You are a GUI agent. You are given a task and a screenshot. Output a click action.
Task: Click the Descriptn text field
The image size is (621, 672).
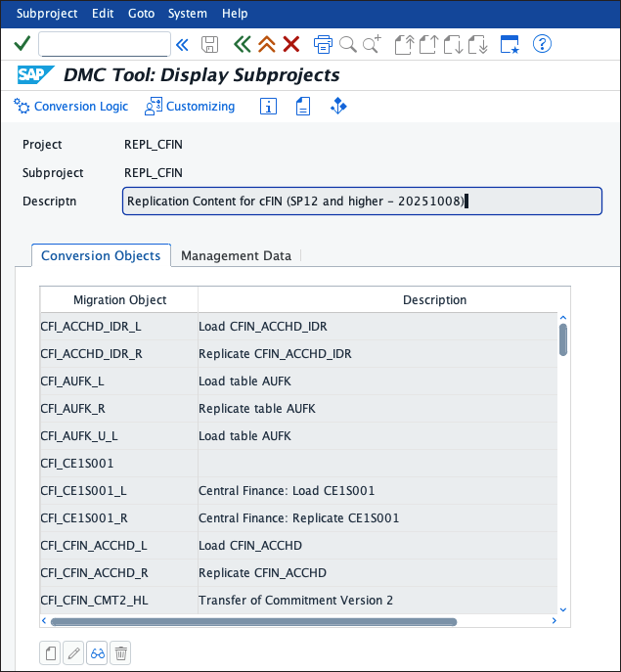[362, 201]
